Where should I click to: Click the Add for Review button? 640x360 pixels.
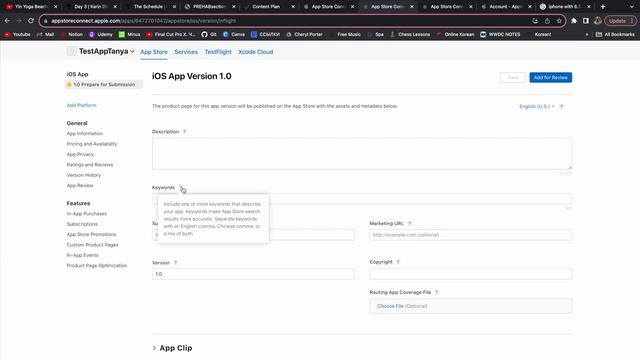tap(551, 77)
